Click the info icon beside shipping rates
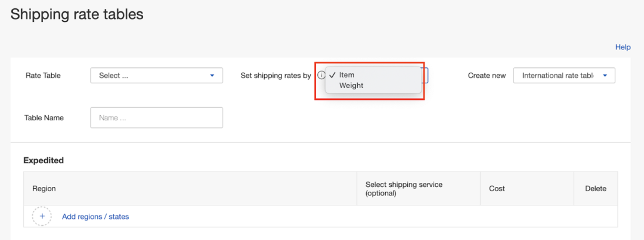The image size is (644, 240). (x=321, y=76)
